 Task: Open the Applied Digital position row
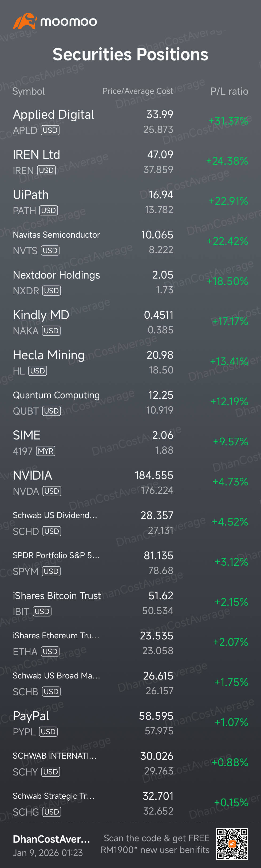click(130, 122)
